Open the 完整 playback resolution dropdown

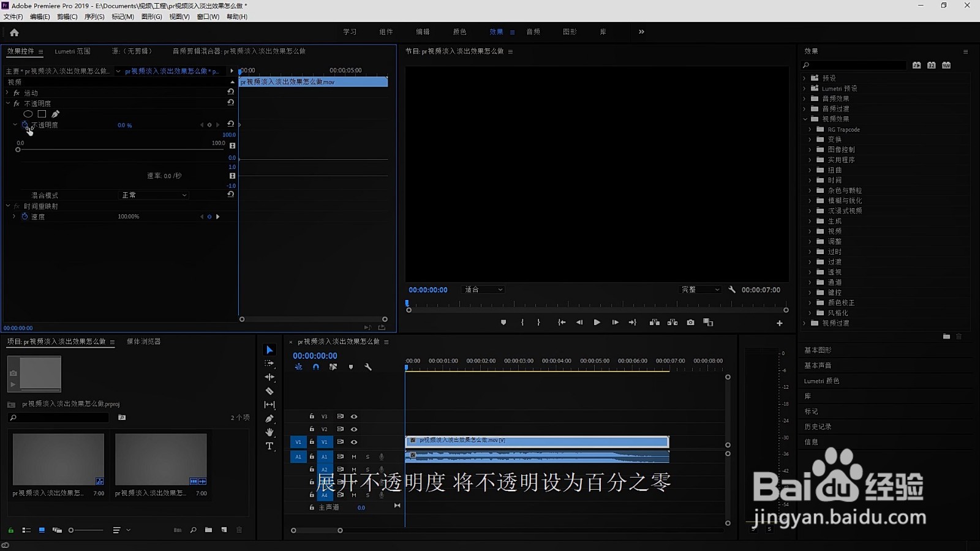coord(701,290)
